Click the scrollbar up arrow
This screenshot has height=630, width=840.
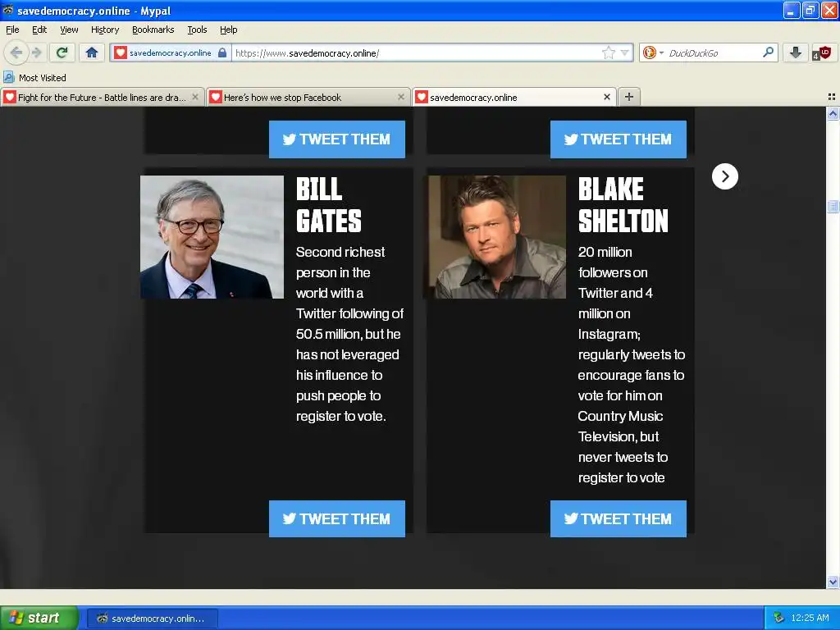(x=833, y=113)
